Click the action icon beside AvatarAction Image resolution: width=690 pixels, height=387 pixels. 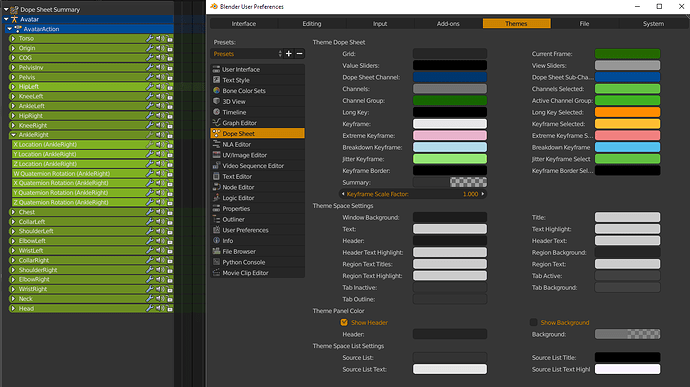[18, 29]
